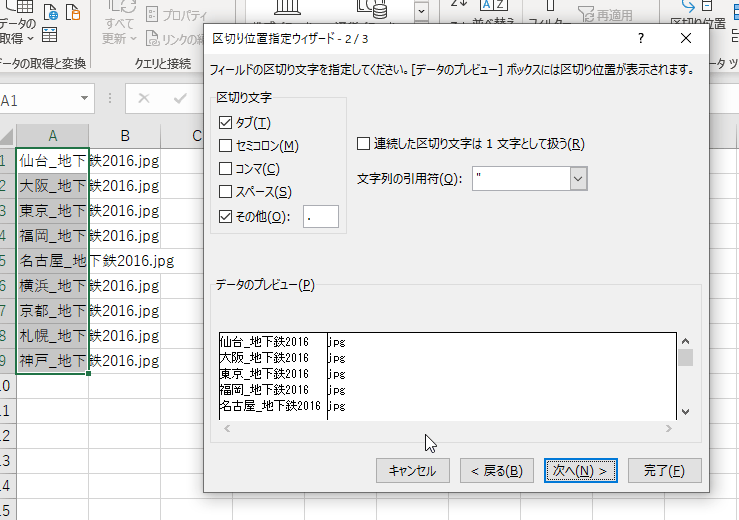Screen dimensions: 739x520
Task: Click the formula bar enter checkmark icon
Action: [179, 99]
